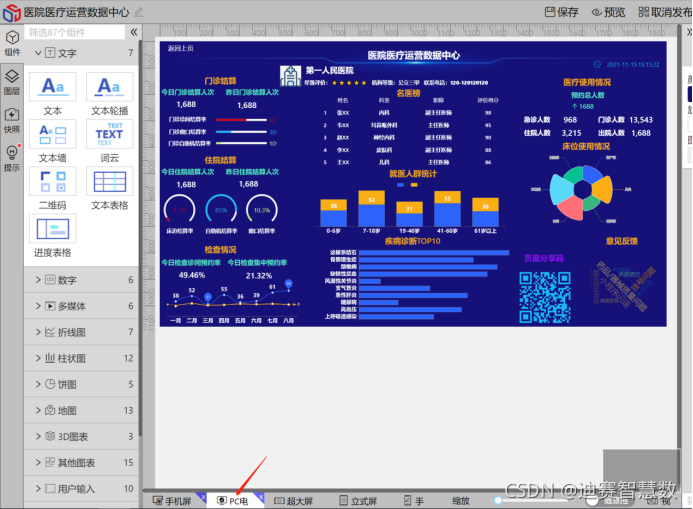Viewport: 693px width, 509px height.
Task: Select the 文本 text component
Action: click(53, 94)
